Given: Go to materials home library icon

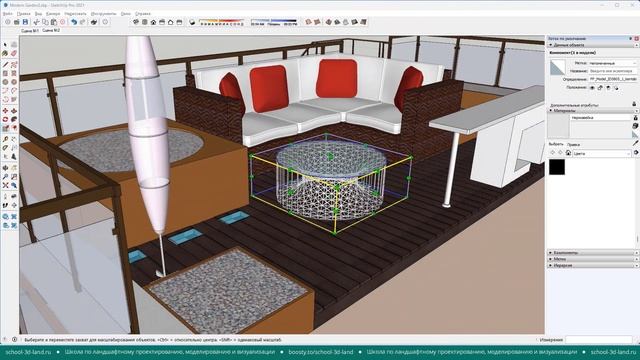Looking at the screenshot, I should tap(568, 153).
